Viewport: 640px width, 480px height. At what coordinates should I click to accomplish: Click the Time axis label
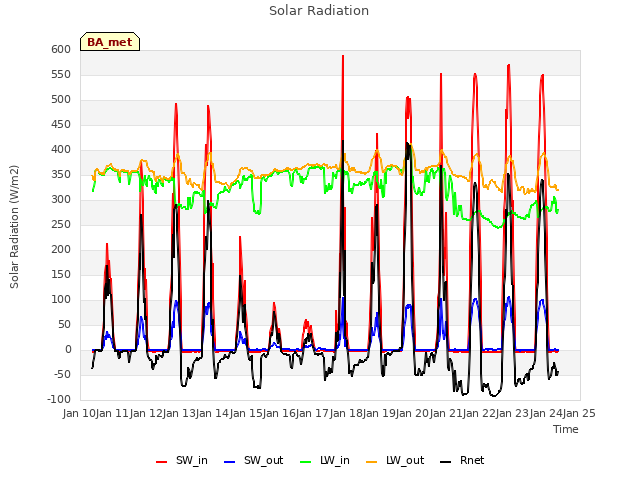click(x=566, y=429)
